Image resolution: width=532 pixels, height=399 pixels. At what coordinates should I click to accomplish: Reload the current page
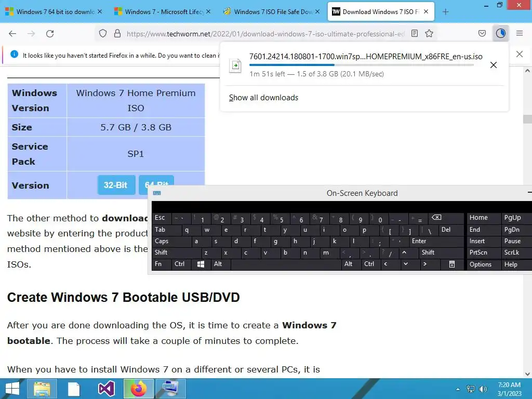50,34
